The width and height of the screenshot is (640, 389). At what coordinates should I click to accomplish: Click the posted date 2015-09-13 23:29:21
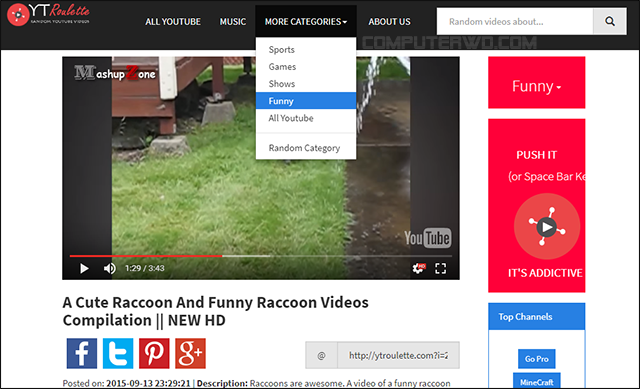[x=148, y=383]
